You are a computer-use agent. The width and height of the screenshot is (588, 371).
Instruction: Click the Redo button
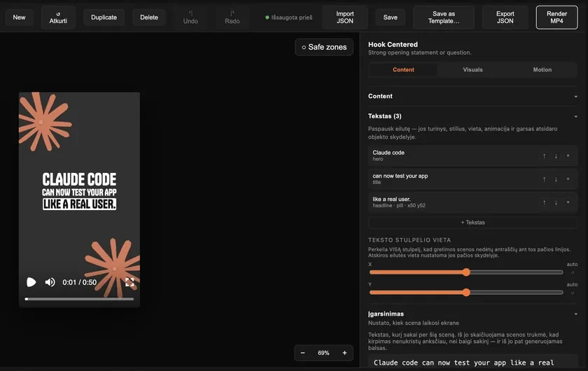232,17
